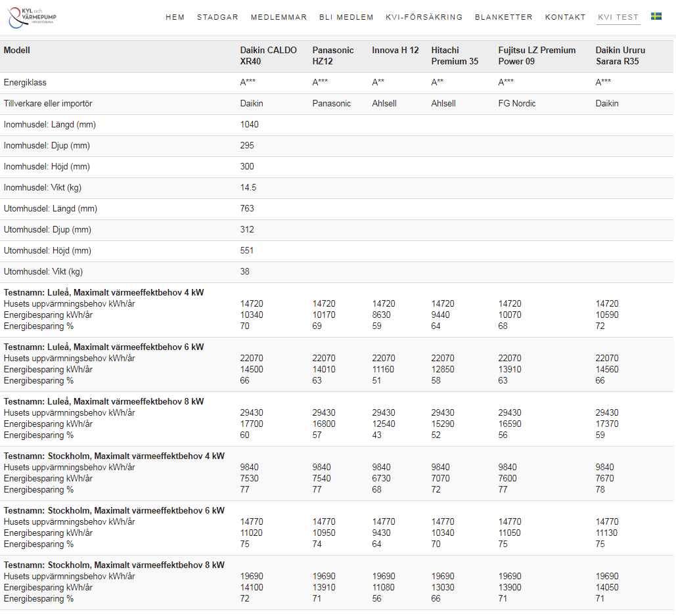Click the value 1040 for indoor length
676x616 pixels.
[249, 125]
